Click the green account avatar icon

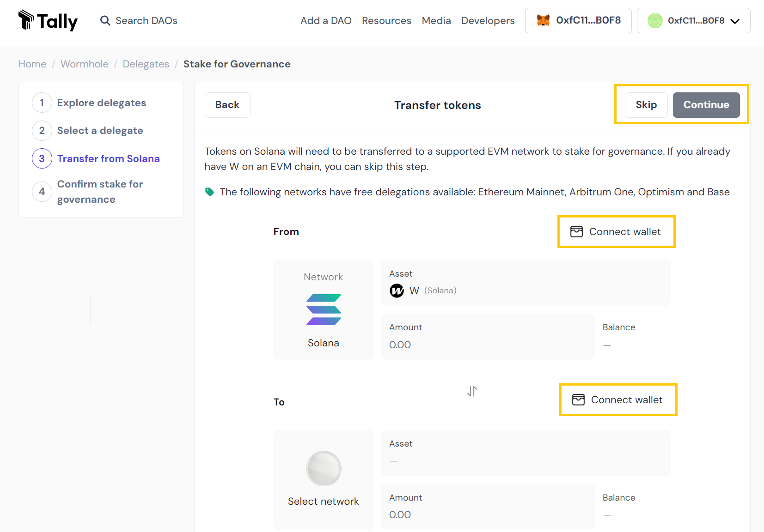tap(655, 21)
